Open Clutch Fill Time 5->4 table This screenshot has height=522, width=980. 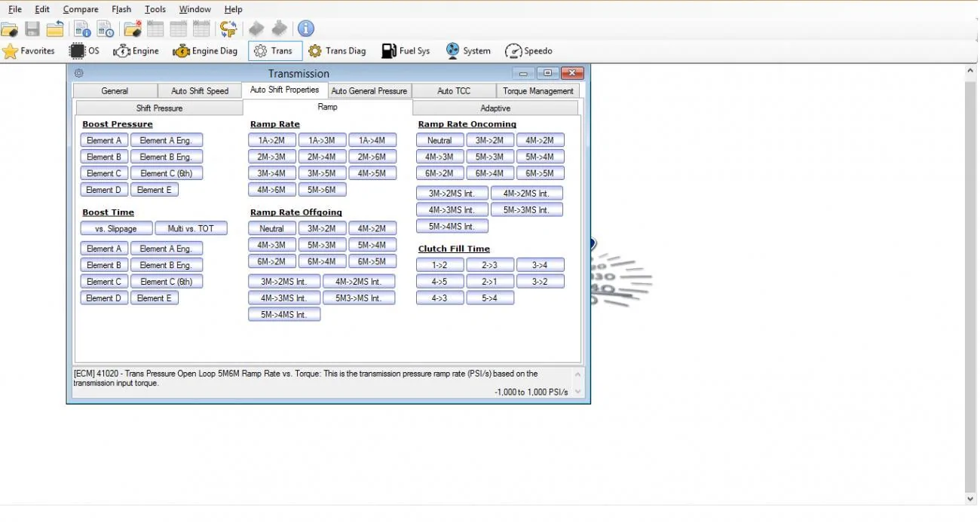pos(490,298)
